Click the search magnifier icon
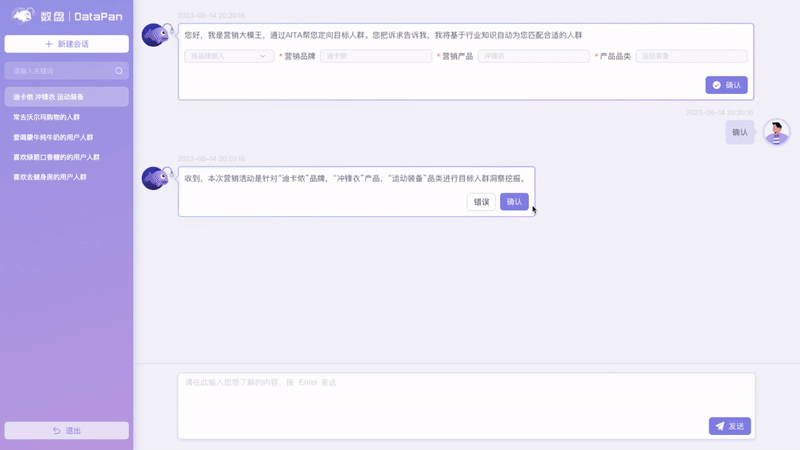Screen dimensions: 800x450 (x=119, y=71)
